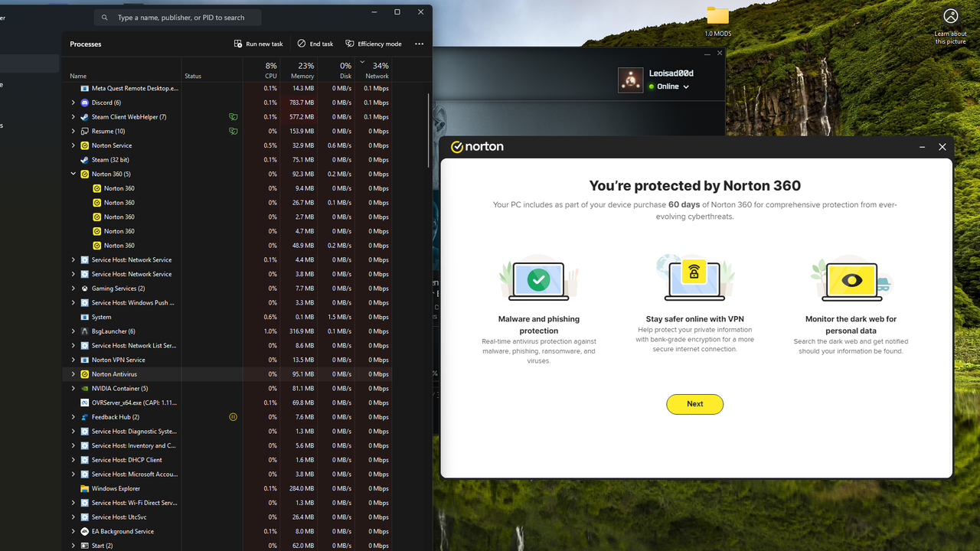Sort processes by Disk column header

tap(335, 70)
